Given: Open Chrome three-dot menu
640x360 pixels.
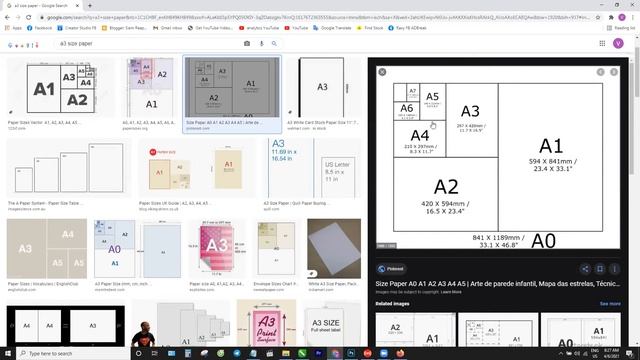Looking at the screenshot, I should [x=633, y=17].
